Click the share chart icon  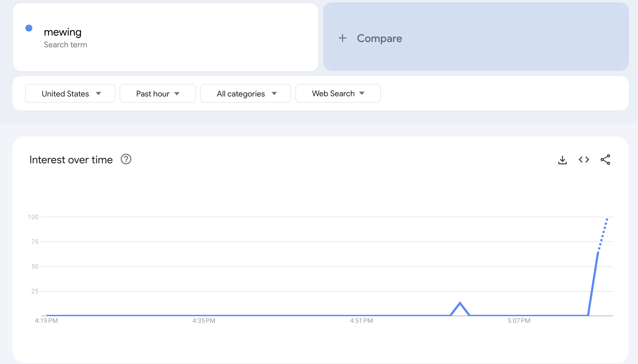[605, 160]
